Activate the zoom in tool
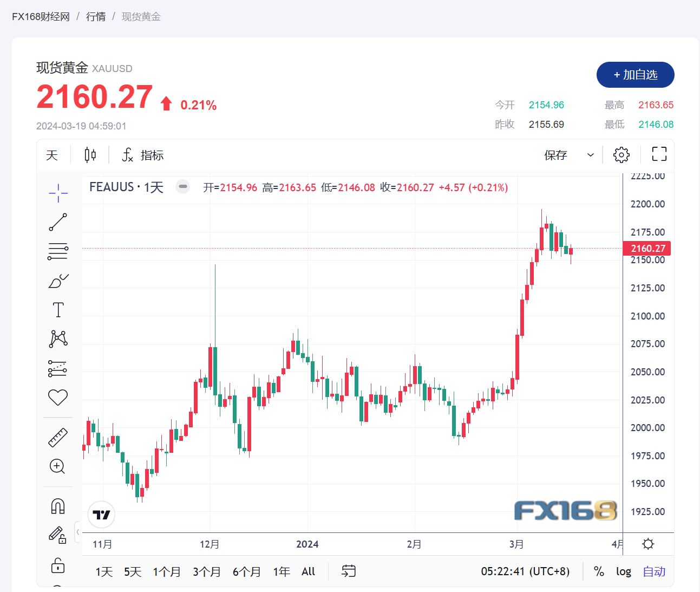The image size is (700, 592). pos(58,466)
